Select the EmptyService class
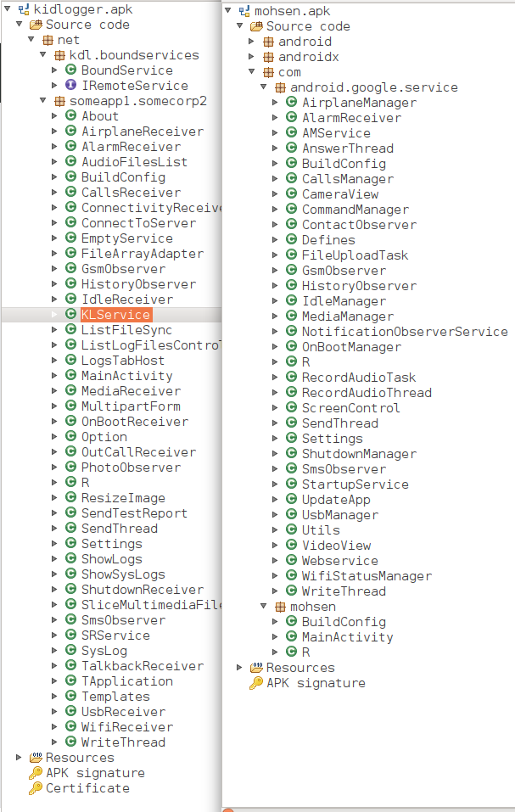This screenshot has height=812, width=515. 127,238
